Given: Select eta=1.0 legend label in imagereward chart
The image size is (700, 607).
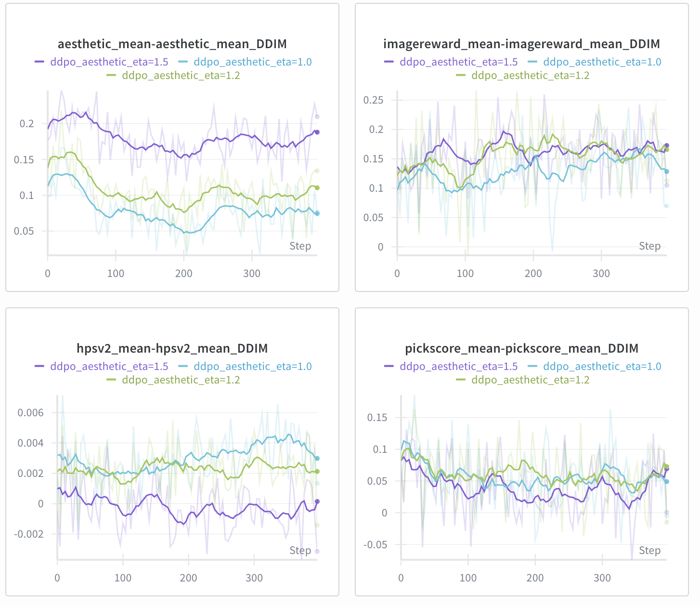Looking at the screenshot, I should (x=602, y=62).
